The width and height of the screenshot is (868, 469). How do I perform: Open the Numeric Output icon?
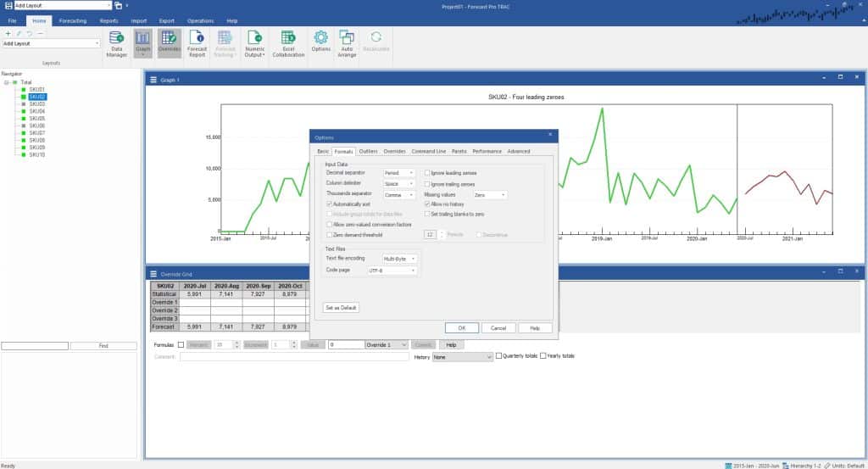pyautogui.click(x=254, y=43)
